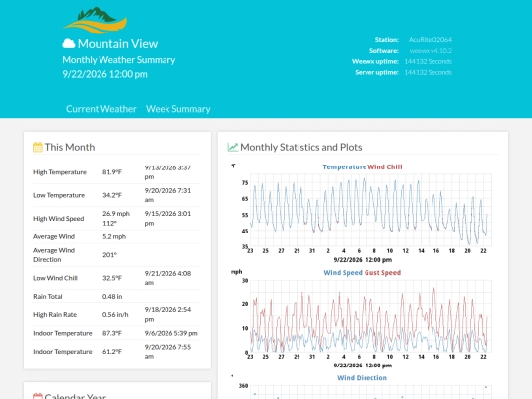The height and width of the screenshot is (399, 532).
Task: Click the 32.5°F wind chill value
Action: coord(112,278)
